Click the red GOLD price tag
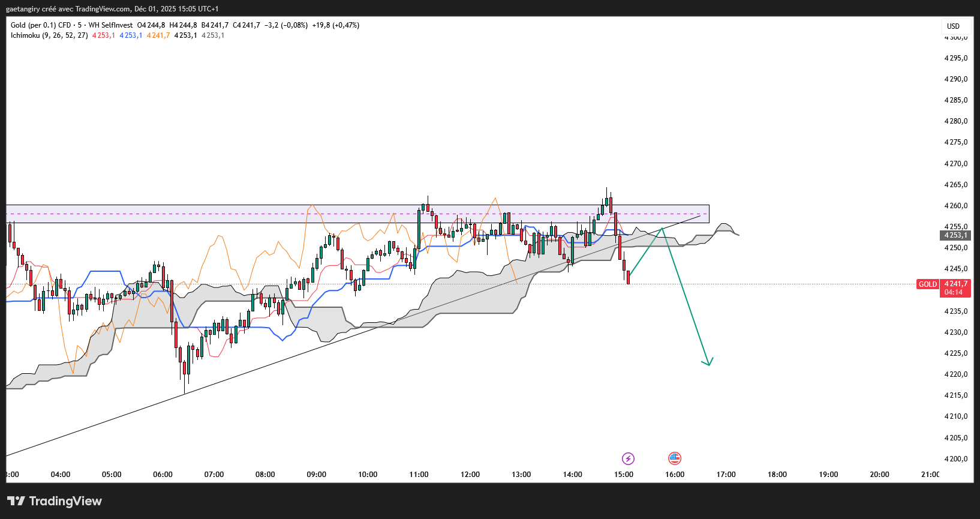980x519 pixels. tap(928, 284)
